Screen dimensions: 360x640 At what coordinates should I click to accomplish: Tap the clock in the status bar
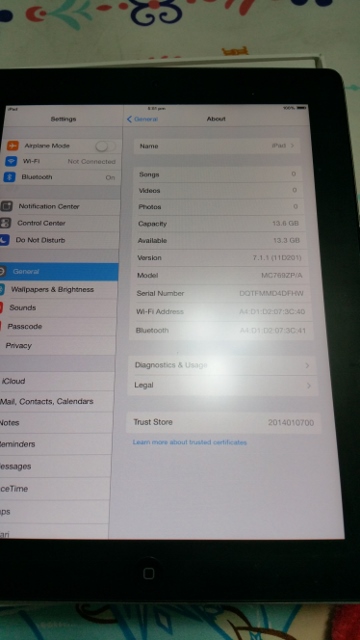tap(156, 109)
